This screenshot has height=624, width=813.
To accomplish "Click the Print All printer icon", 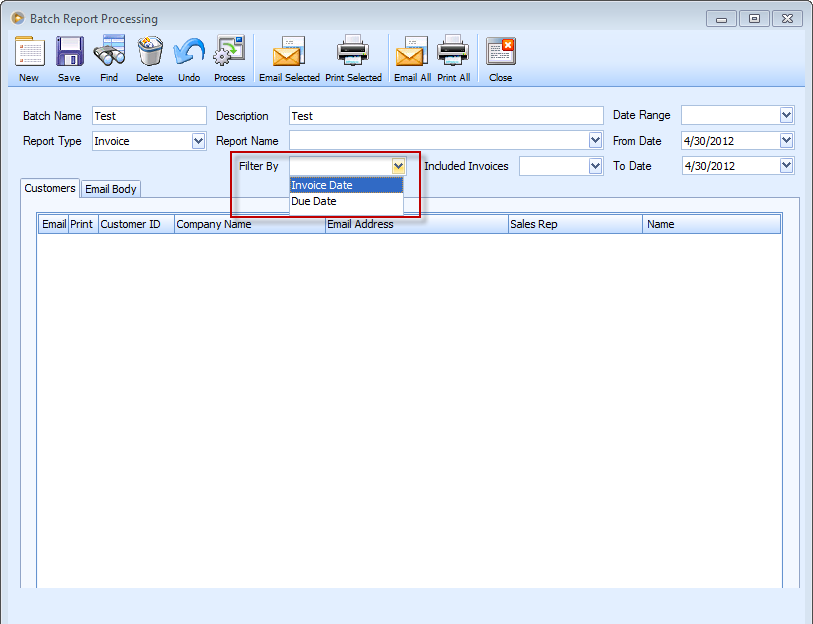I will coord(453,52).
